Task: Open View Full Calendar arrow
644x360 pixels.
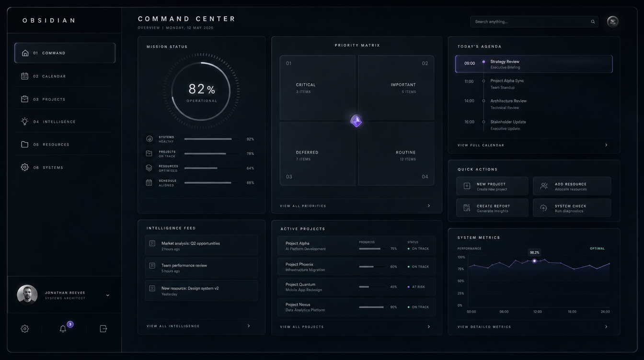Action: tap(606, 145)
